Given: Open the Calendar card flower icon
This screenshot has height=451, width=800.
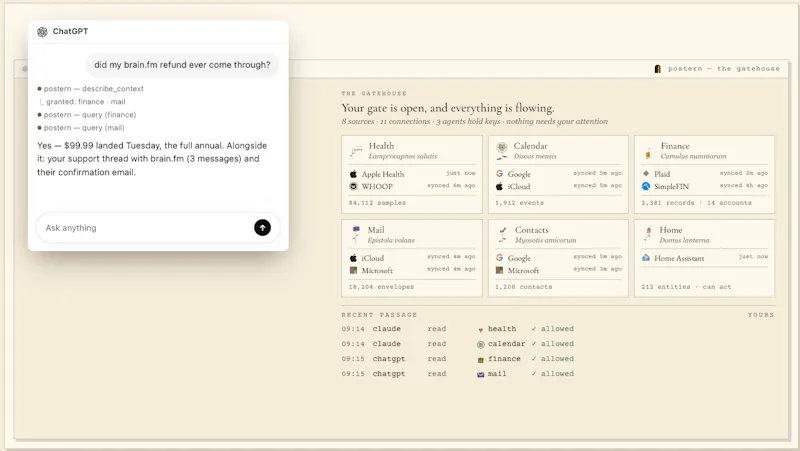Looking at the screenshot, I should (x=502, y=151).
